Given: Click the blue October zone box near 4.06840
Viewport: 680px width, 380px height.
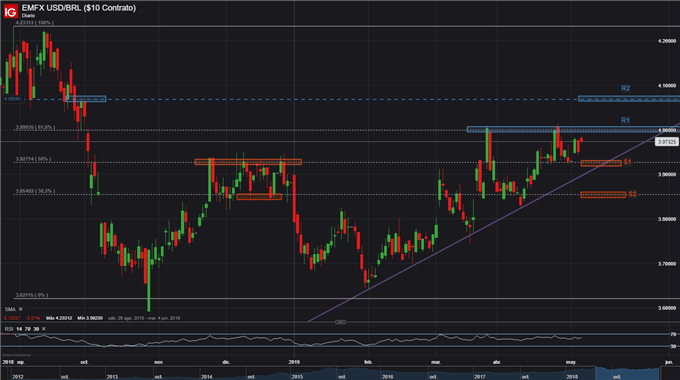Looking at the screenshot, I should click(x=85, y=99).
